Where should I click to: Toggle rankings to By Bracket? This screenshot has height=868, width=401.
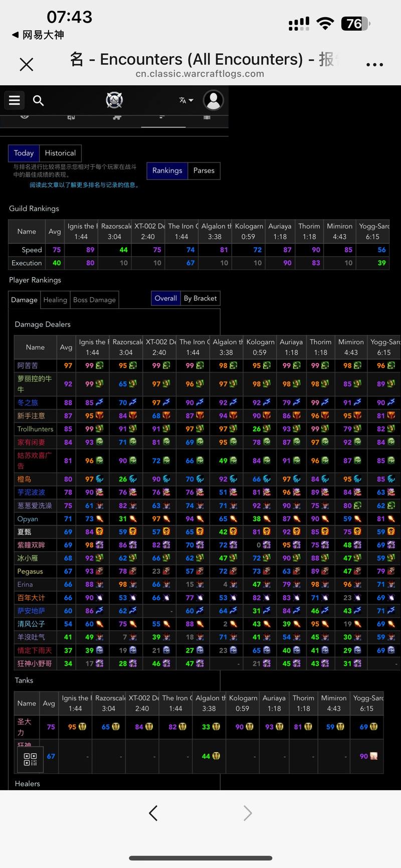pyautogui.click(x=200, y=298)
